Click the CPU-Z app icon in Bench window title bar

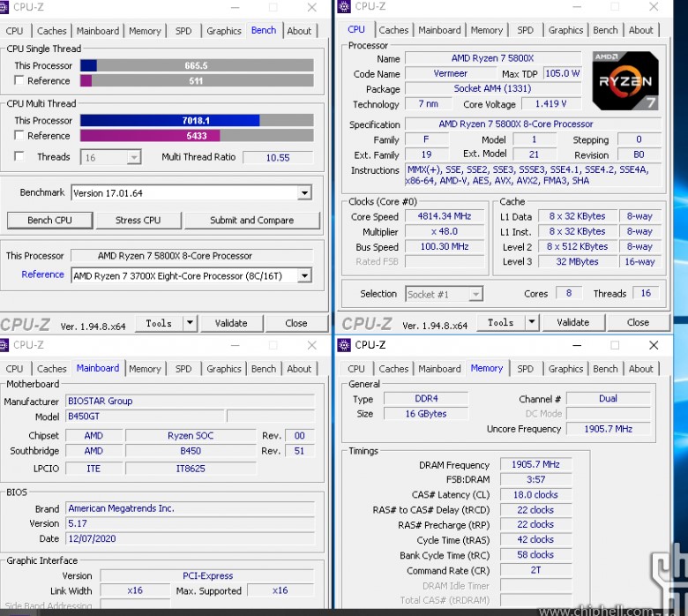tap(4, 7)
